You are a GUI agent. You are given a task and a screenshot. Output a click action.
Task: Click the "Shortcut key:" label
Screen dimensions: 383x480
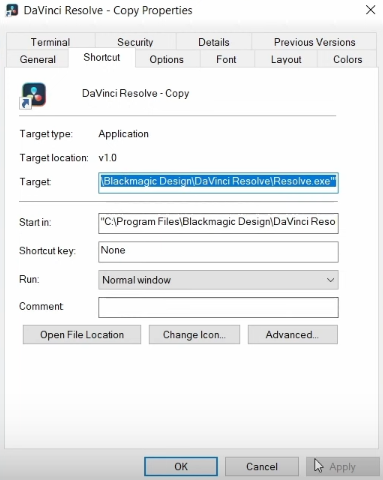point(47,251)
